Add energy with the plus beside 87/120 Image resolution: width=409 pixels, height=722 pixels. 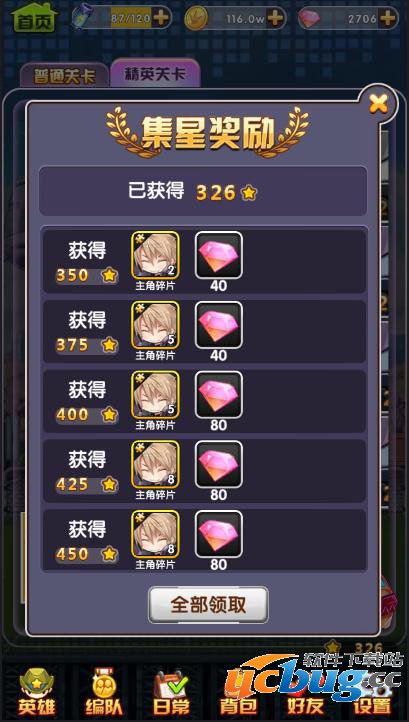[x=161, y=18]
